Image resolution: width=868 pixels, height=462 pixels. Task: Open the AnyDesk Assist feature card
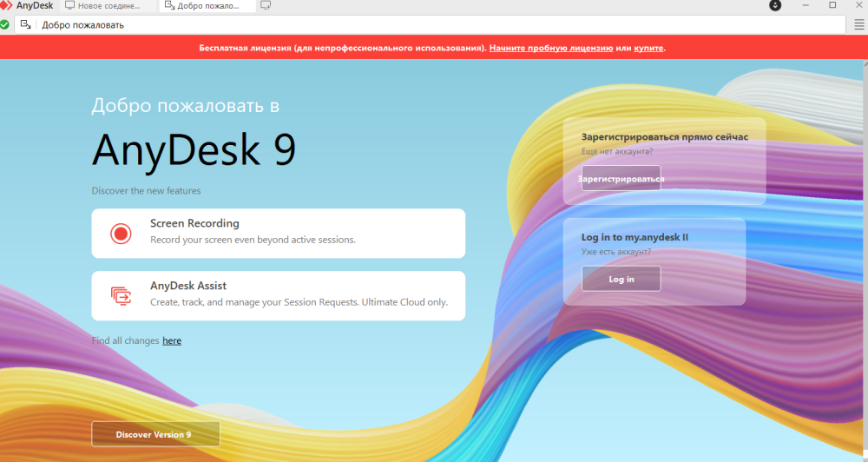pos(279,296)
